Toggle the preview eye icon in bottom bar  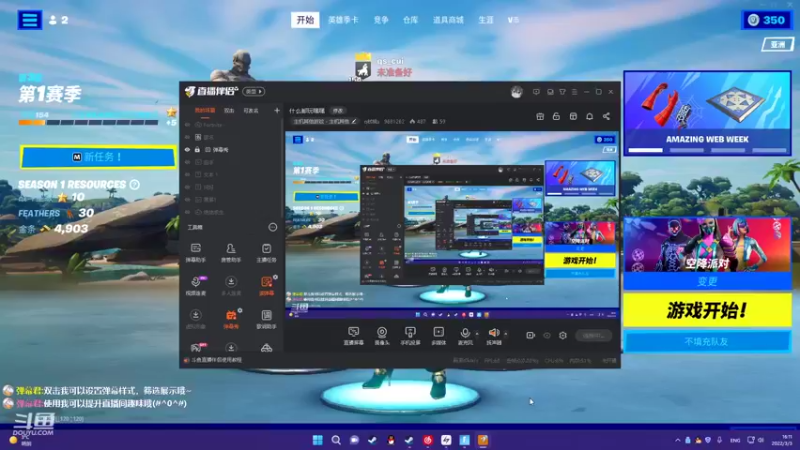(546, 335)
